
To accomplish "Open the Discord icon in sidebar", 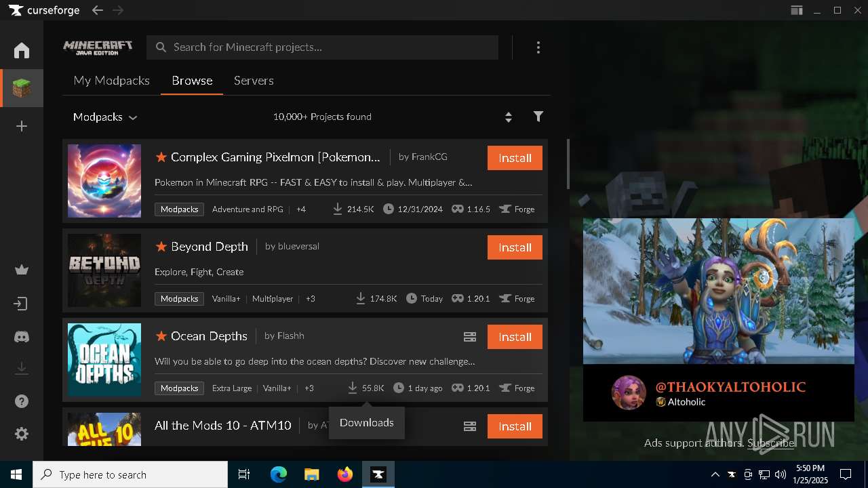I will pyautogui.click(x=22, y=336).
